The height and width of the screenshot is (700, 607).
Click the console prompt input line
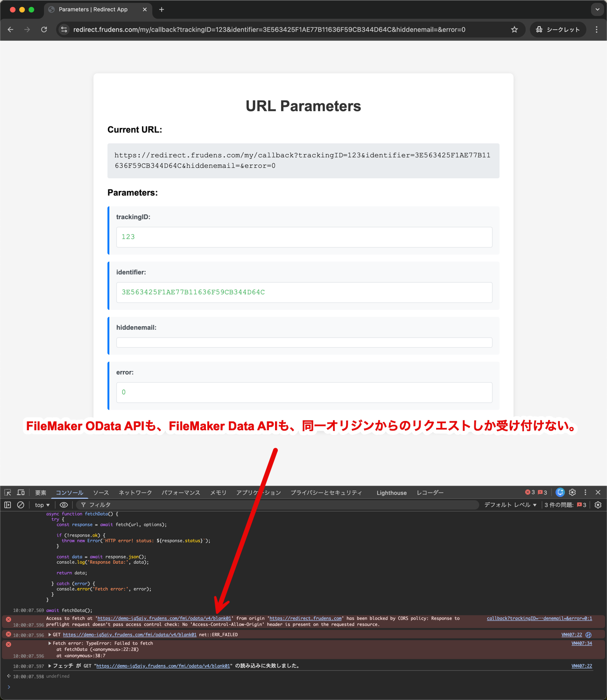pyautogui.click(x=303, y=687)
